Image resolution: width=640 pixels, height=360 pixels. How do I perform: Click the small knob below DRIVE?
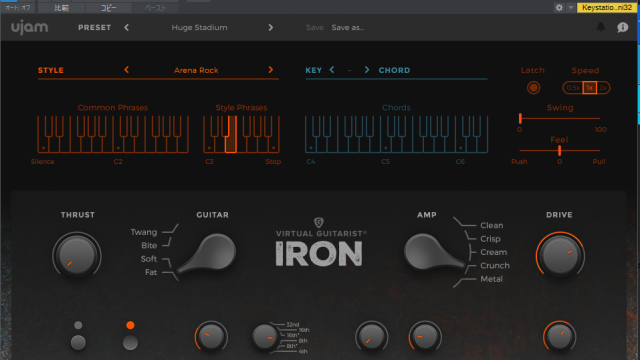click(560, 337)
